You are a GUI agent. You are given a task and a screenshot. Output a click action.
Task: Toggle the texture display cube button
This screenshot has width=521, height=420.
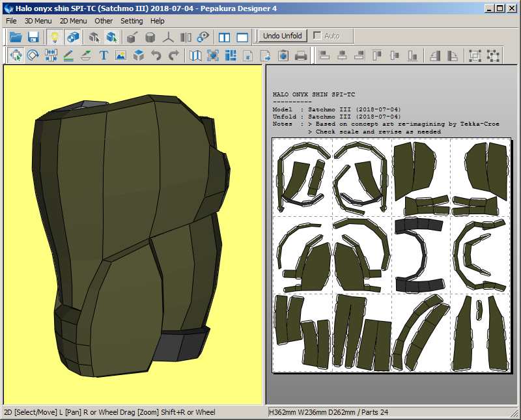pos(73,37)
